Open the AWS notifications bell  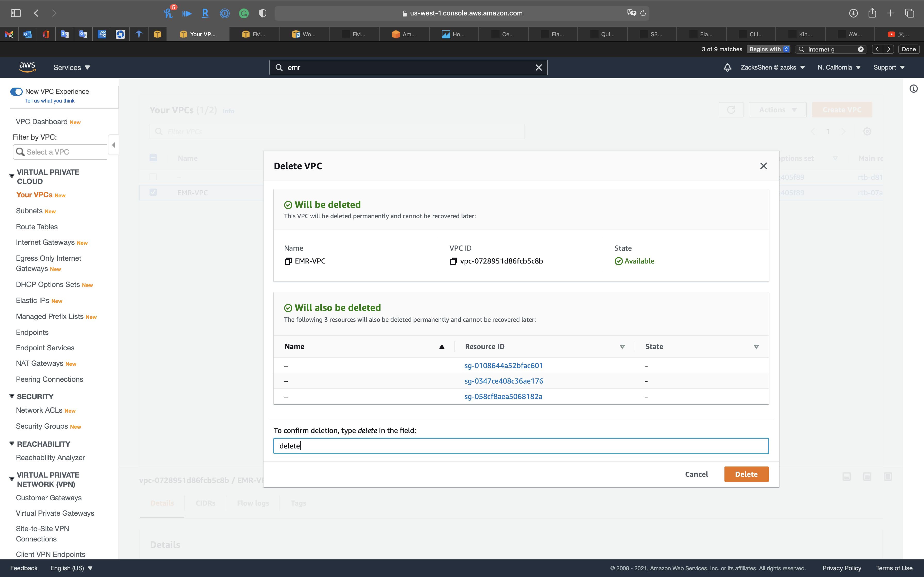coord(727,67)
